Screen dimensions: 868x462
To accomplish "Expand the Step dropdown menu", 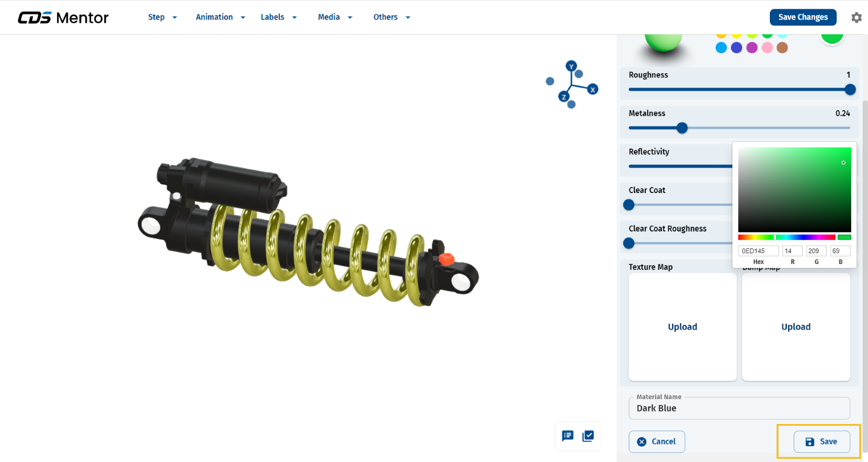I will coord(162,17).
